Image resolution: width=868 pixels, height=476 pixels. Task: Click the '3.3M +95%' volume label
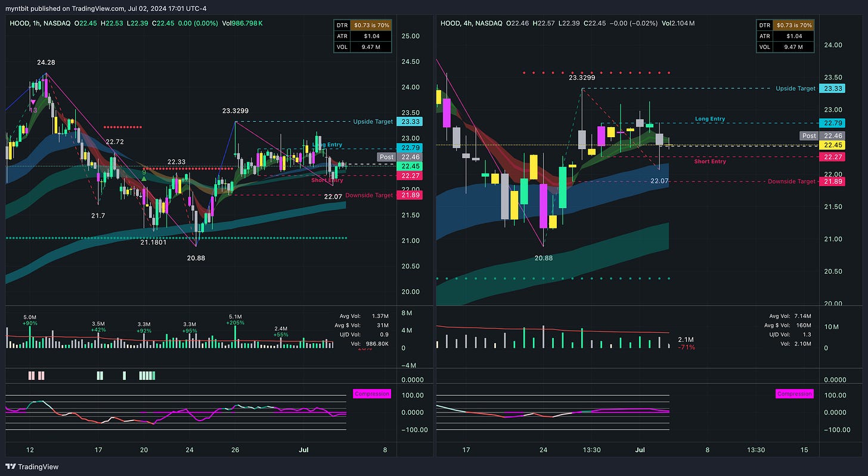coord(189,326)
